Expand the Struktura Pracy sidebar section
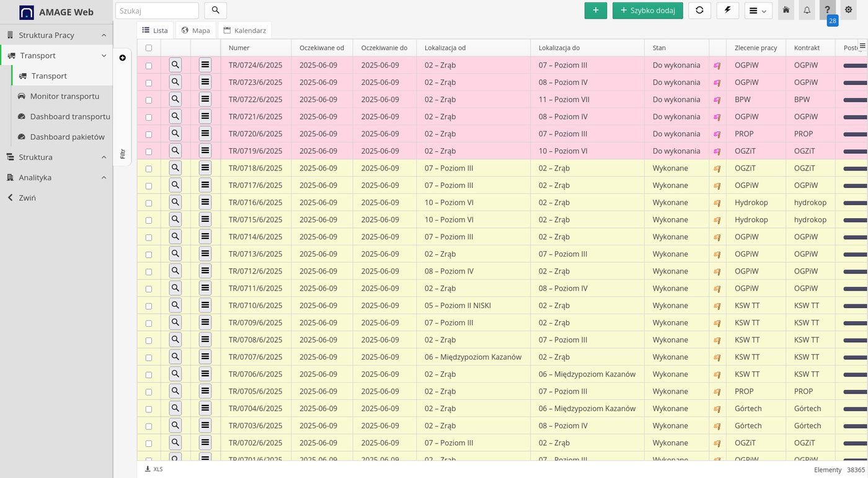 tap(56, 35)
